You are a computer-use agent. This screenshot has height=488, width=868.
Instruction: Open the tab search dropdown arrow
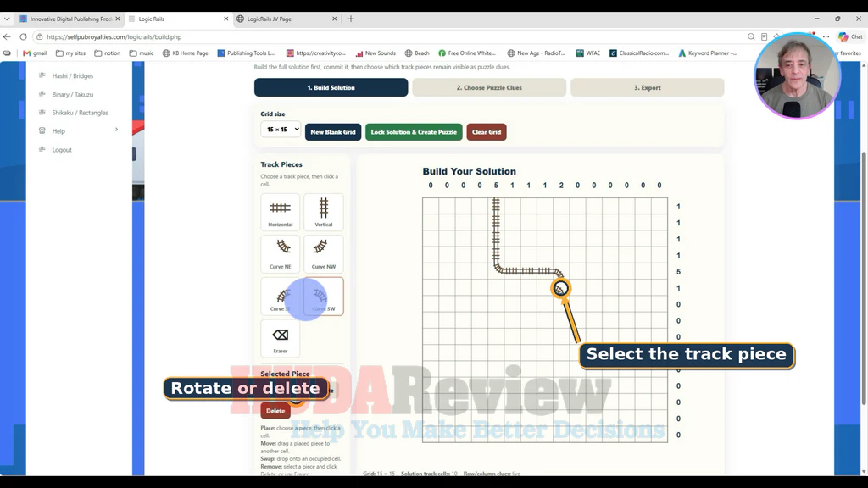point(7,19)
